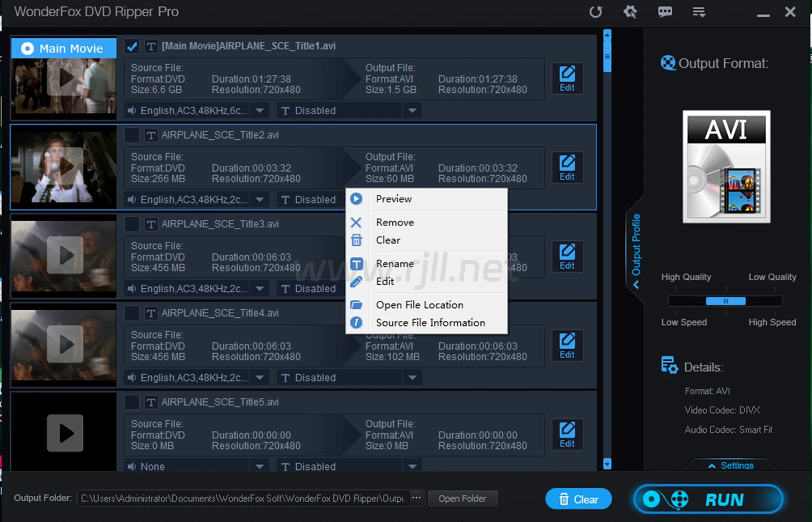Click the AVI output format icon
This screenshot has width=812, height=522.
click(x=726, y=167)
